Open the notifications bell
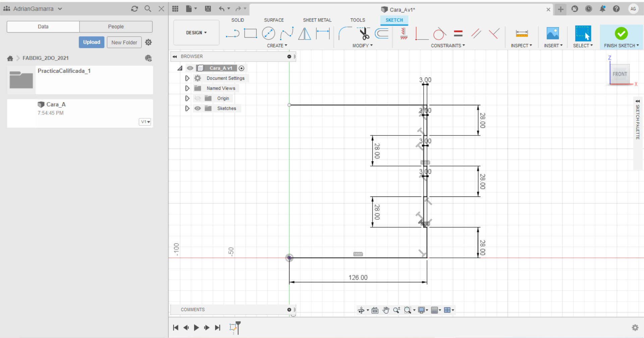Screen dimensions: 644x338 click(602, 9)
